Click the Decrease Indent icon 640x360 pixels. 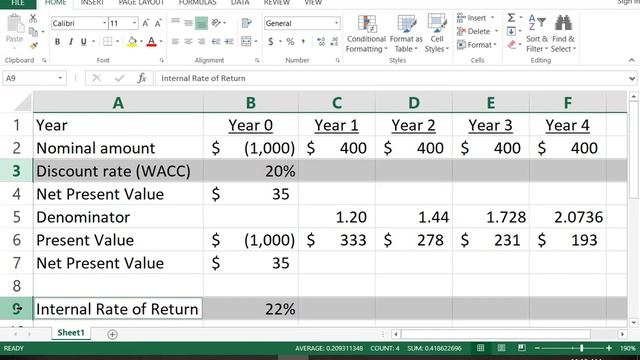pos(216,42)
